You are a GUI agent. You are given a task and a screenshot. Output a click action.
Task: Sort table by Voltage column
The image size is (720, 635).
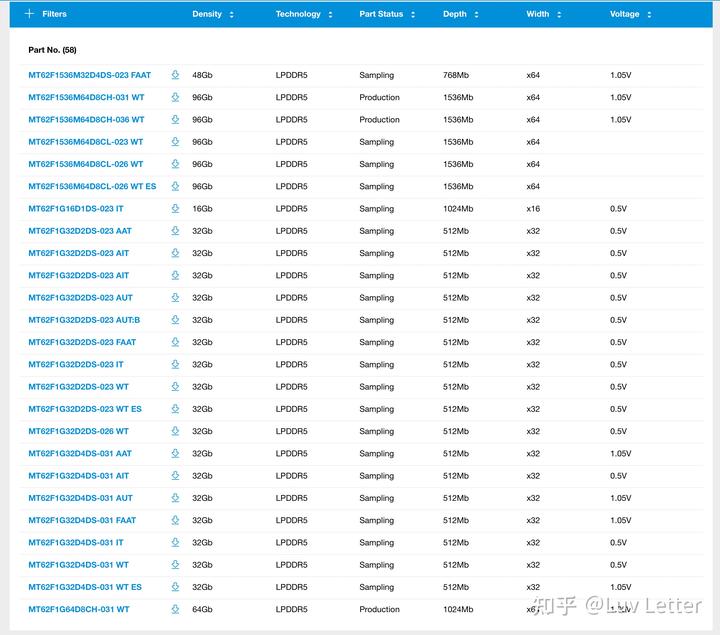click(x=649, y=15)
